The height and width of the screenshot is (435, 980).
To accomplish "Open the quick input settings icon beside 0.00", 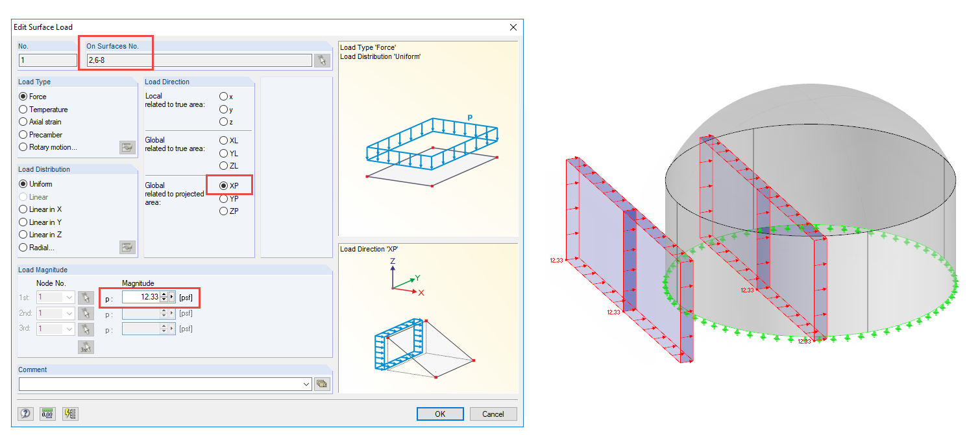I will tap(69, 413).
